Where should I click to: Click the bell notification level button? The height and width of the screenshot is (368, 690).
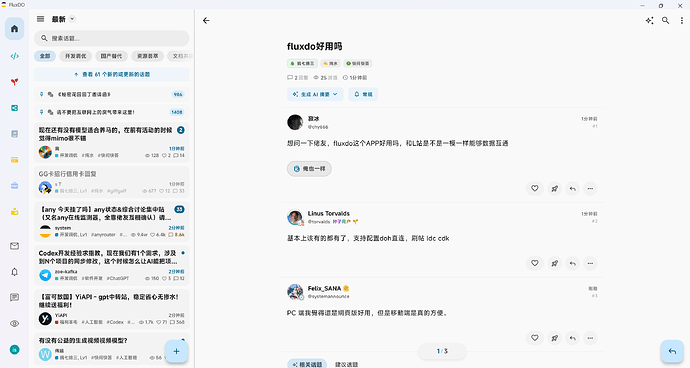coord(363,94)
